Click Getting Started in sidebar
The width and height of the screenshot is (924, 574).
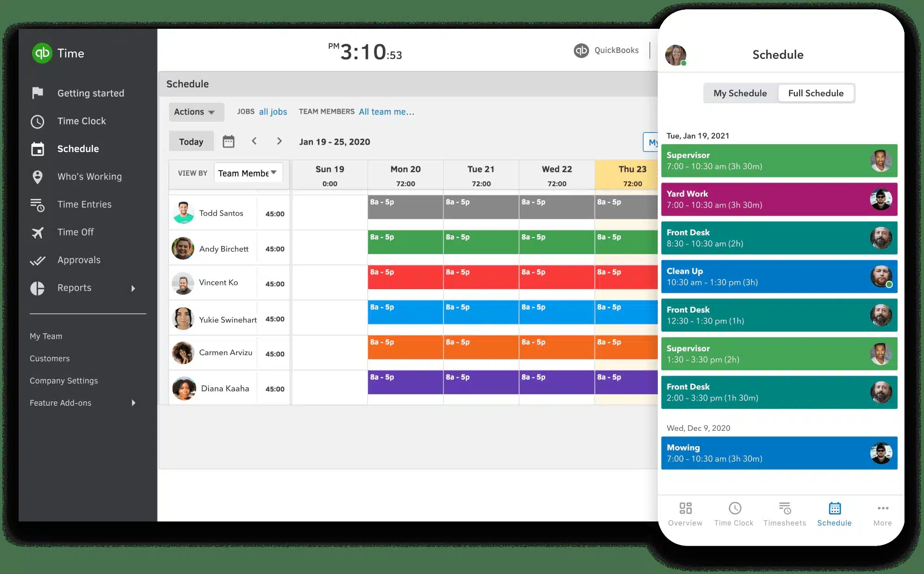(90, 92)
